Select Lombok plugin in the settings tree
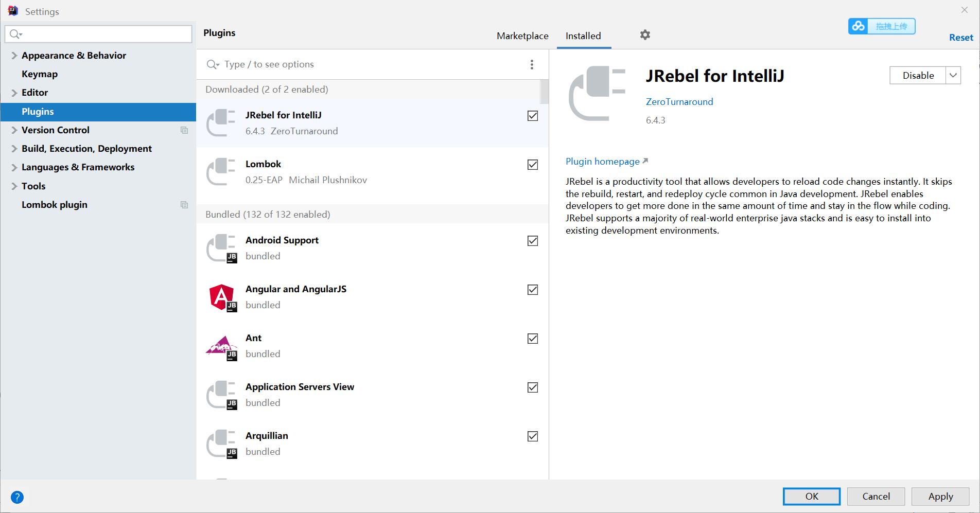Screen dimensions: 980x513 pyautogui.click(x=55, y=205)
